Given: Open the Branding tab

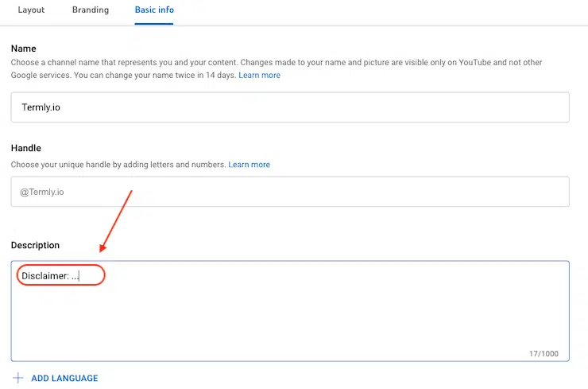Looking at the screenshot, I should (x=91, y=10).
